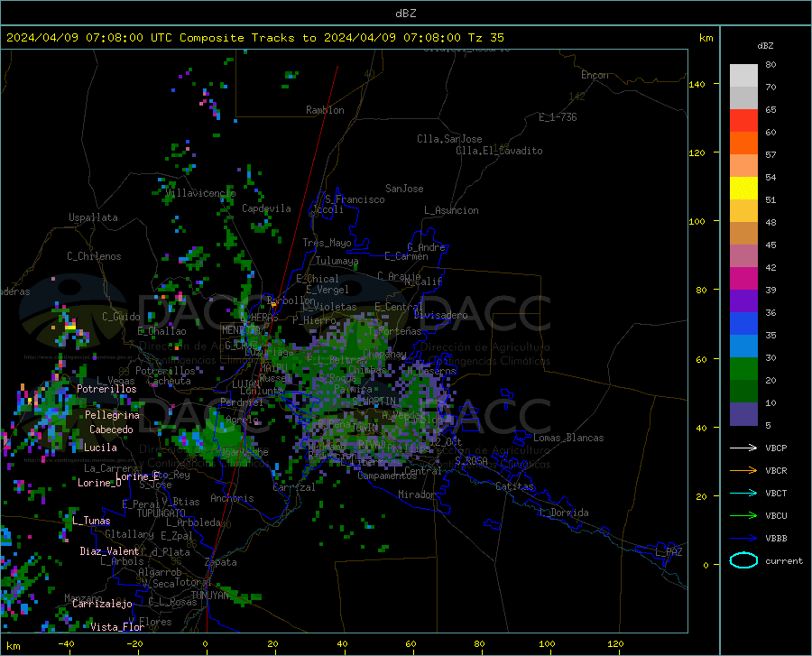812x656 pixels.
Task: Click the Capdevila map label
Action: [266, 208]
